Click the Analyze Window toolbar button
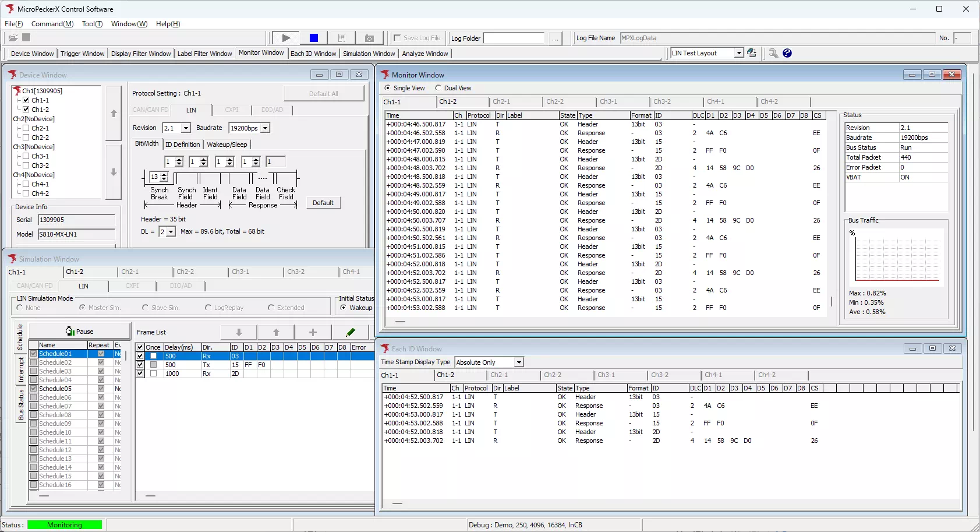Screen dimensions: 980x532 point(425,54)
